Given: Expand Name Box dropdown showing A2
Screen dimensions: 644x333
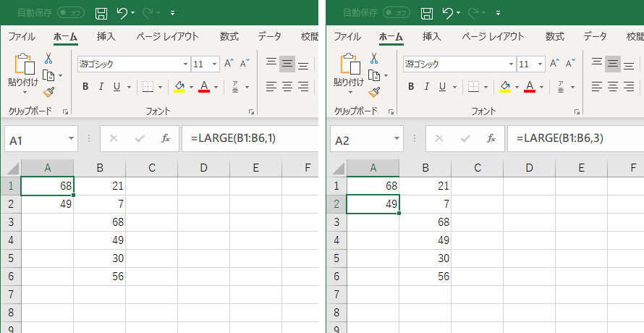Looking at the screenshot, I should (x=396, y=138).
